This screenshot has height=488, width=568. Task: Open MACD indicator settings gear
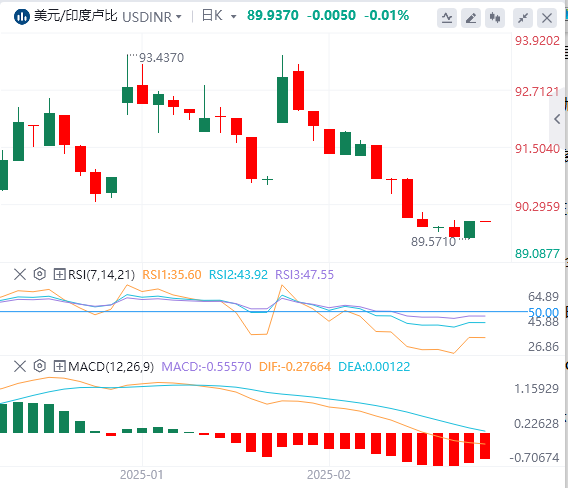coord(39,366)
